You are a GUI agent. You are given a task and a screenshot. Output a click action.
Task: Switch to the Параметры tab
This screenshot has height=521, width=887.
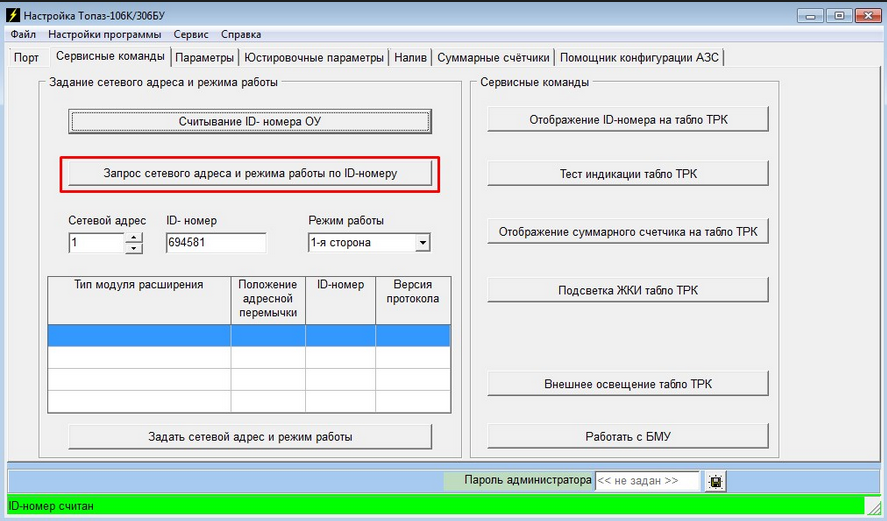tap(204, 58)
